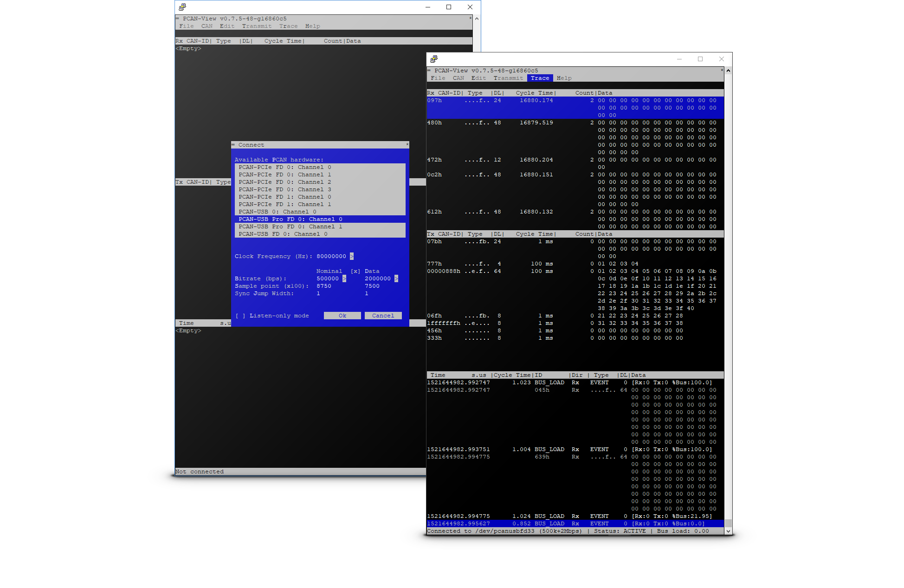Open the File menu in the front window

(x=438, y=78)
